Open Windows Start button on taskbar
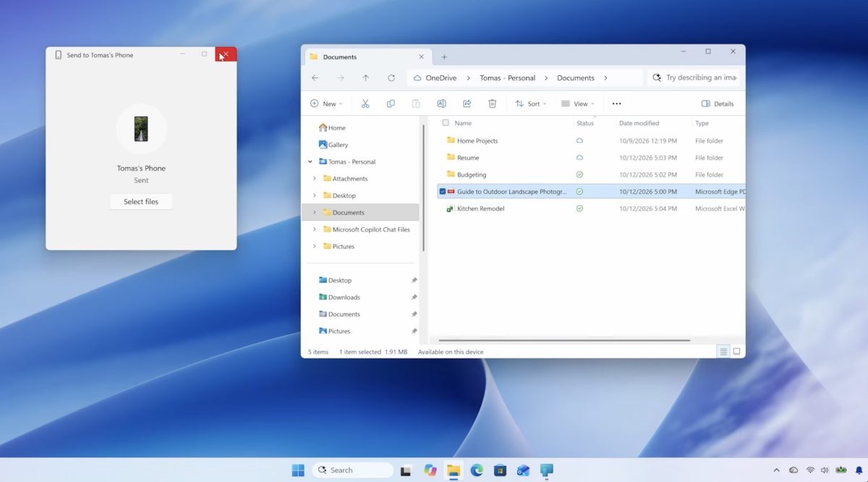 tap(298, 470)
